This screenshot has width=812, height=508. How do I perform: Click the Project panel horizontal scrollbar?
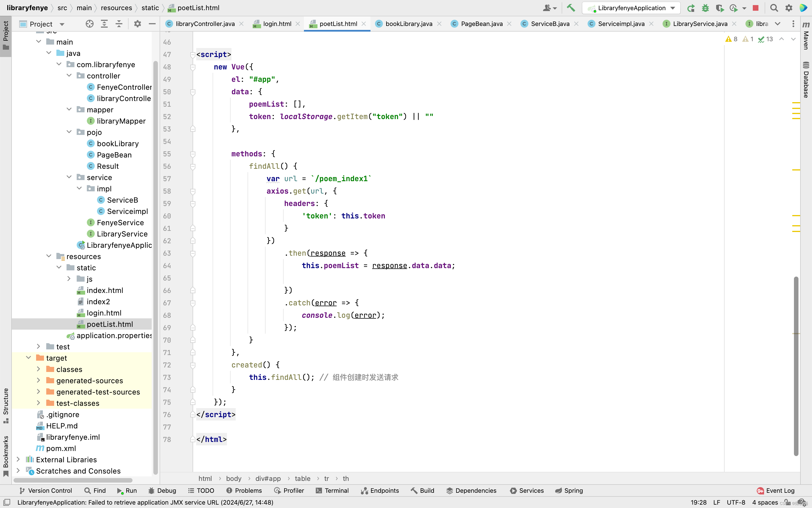pyautogui.click(x=73, y=480)
